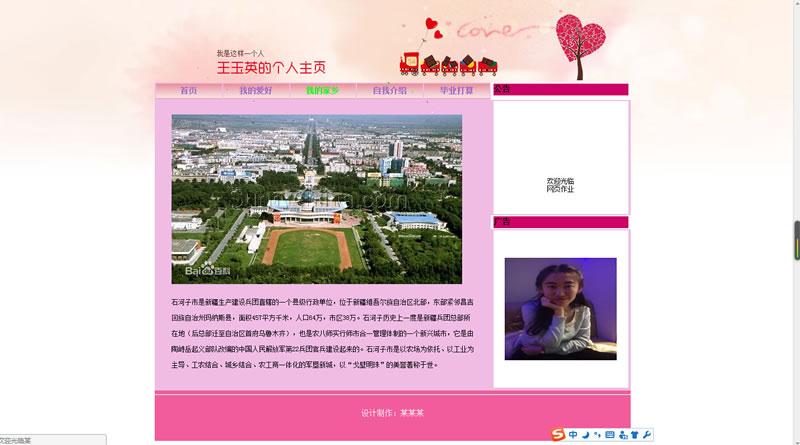Select the 我的家乡 navigation tab
The height and width of the screenshot is (445, 800).
(322, 90)
